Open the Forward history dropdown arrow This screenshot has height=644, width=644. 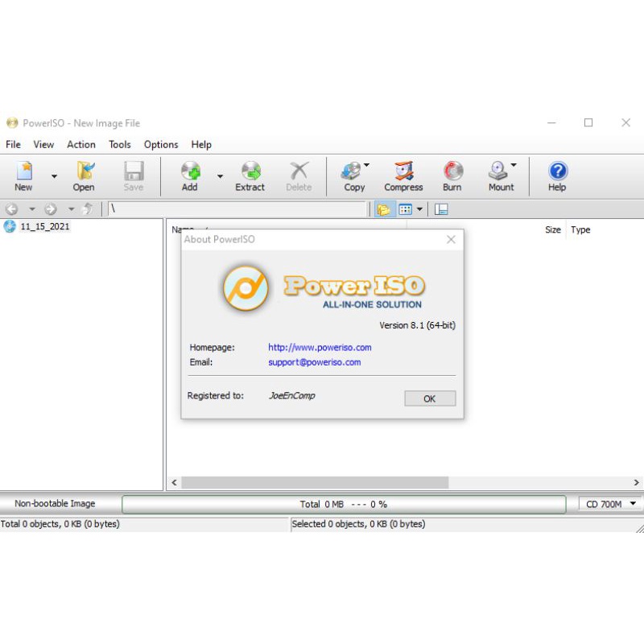(72, 209)
